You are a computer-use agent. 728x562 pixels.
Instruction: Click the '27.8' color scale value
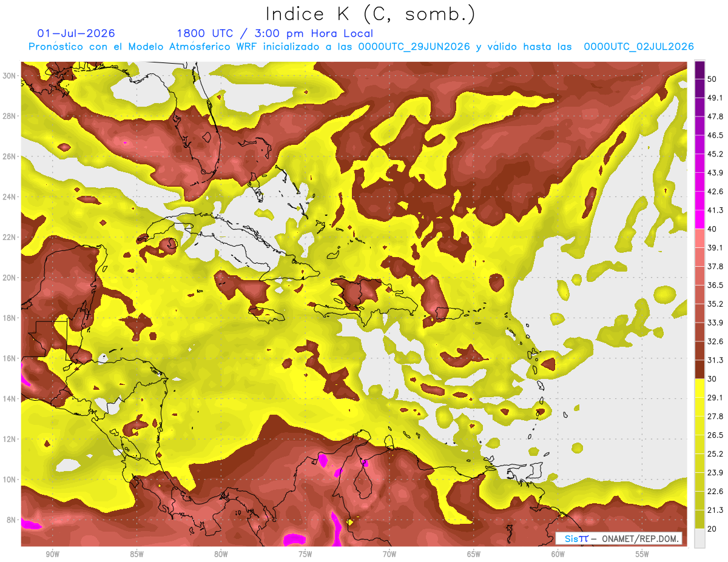click(x=715, y=416)
